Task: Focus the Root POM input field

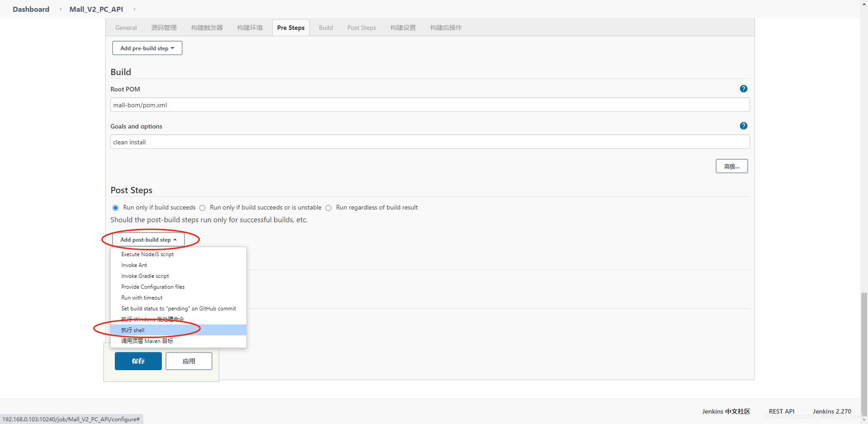Action: (x=430, y=105)
